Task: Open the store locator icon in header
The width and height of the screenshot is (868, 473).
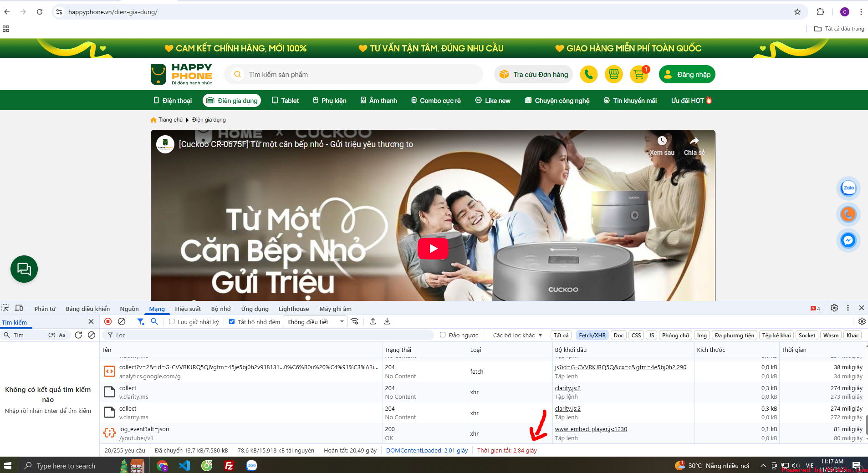Action: click(613, 74)
